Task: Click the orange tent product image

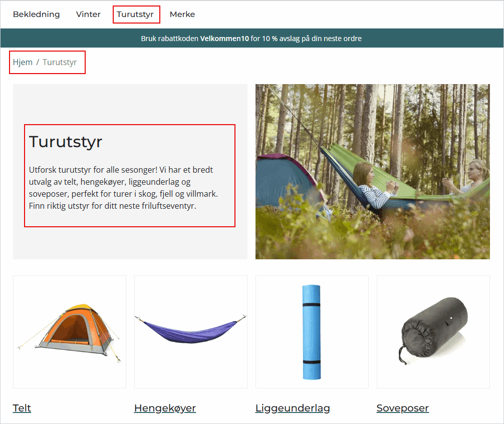Action: click(69, 331)
